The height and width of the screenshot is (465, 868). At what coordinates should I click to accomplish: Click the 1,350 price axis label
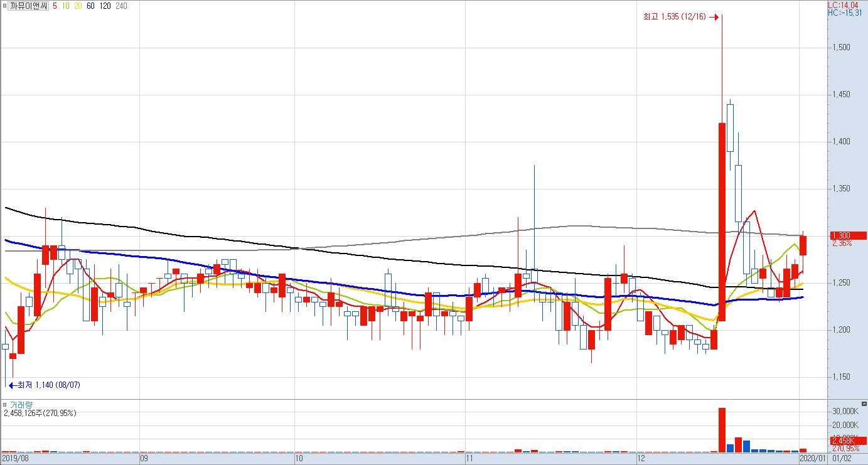(842, 189)
